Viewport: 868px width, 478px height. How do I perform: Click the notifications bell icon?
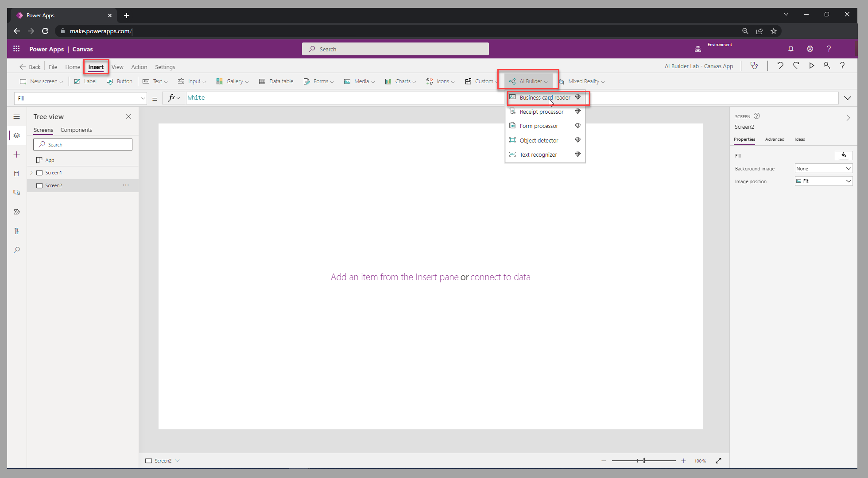tap(791, 49)
